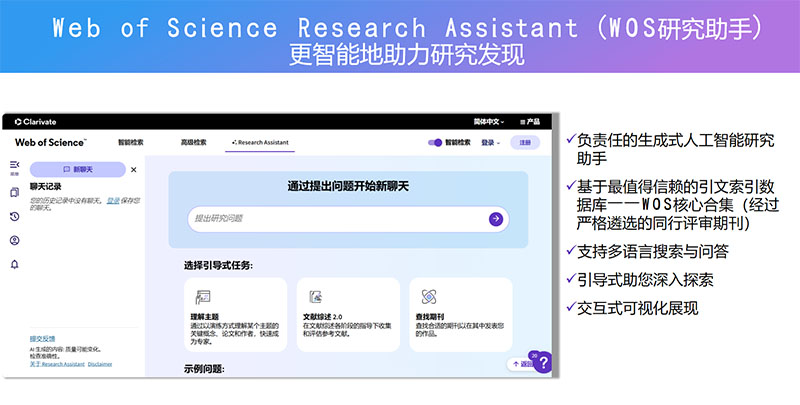Click the 查找期刊 atom icon
The image size is (800, 405).
(429, 296)
